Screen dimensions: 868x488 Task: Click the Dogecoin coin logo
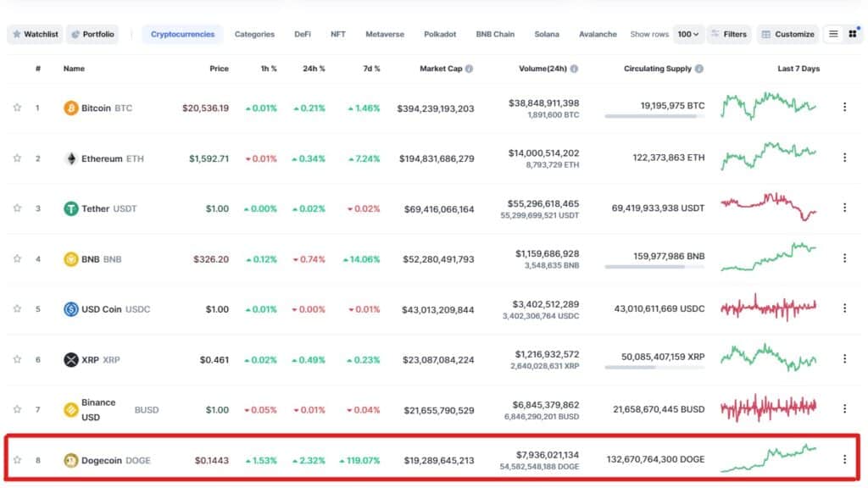point(71,460)
